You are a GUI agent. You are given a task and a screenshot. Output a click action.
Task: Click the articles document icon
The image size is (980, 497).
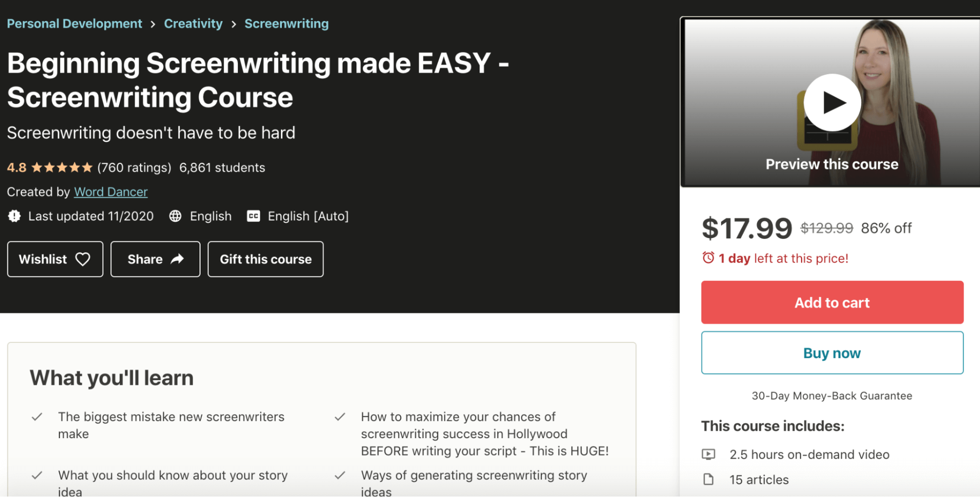[x=708, y=479]
